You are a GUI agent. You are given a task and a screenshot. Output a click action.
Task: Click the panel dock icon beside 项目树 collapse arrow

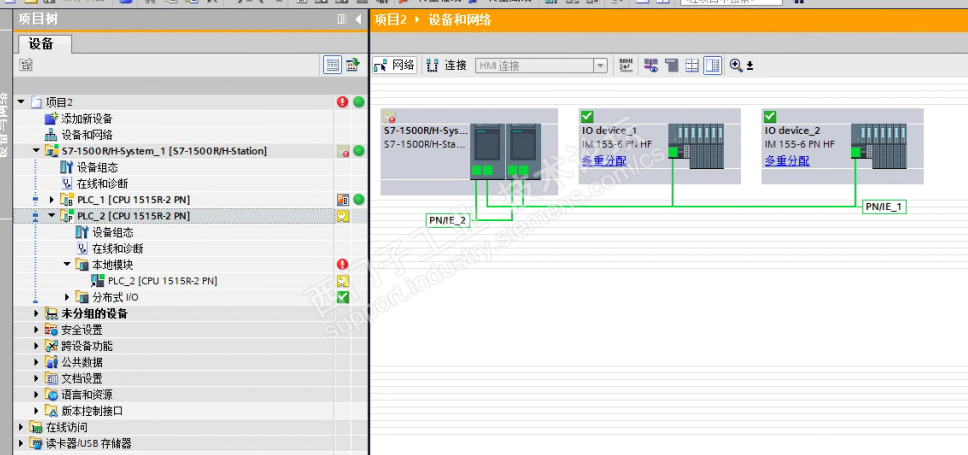click(x=342, y=20)
